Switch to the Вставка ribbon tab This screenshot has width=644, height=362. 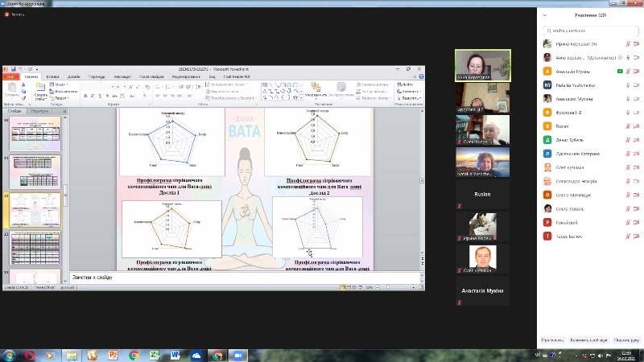pyautogui.click(x=52, y=76)
